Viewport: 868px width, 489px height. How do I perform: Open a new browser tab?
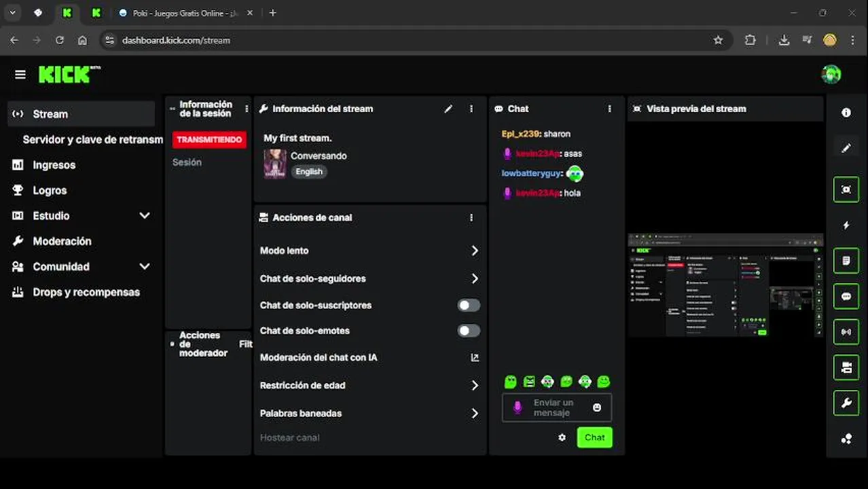[x=272, y=13]
